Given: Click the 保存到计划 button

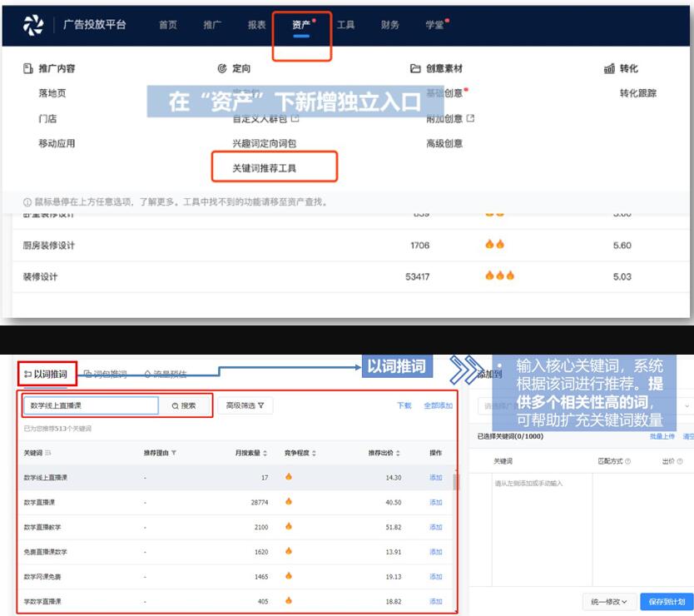Looking at the screenshot, I should pos(667,601).
